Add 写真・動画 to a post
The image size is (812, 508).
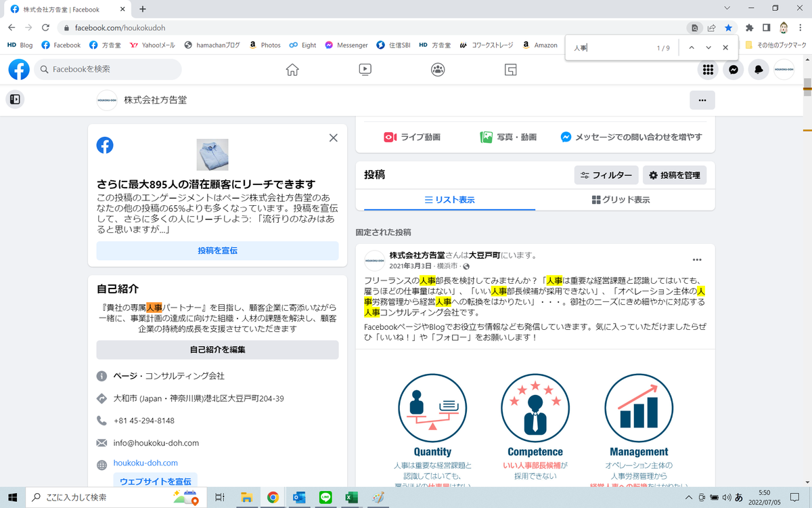click(508, 137)
